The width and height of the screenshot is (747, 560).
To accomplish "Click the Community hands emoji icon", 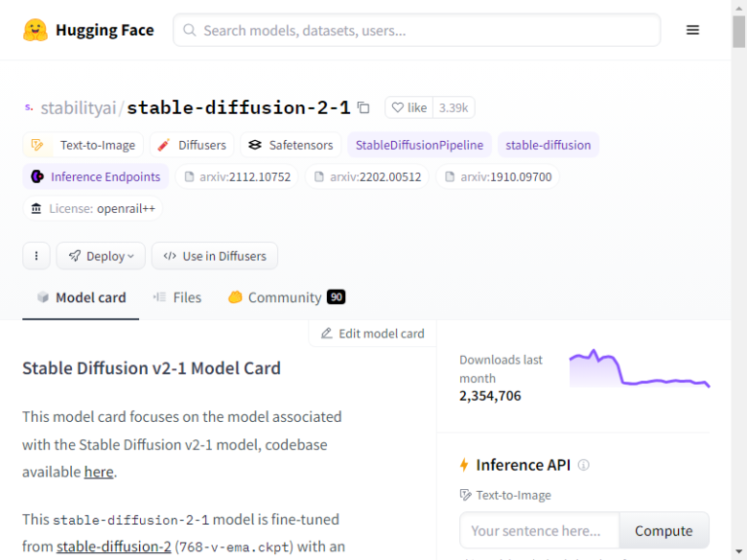I will click(235, 297).
